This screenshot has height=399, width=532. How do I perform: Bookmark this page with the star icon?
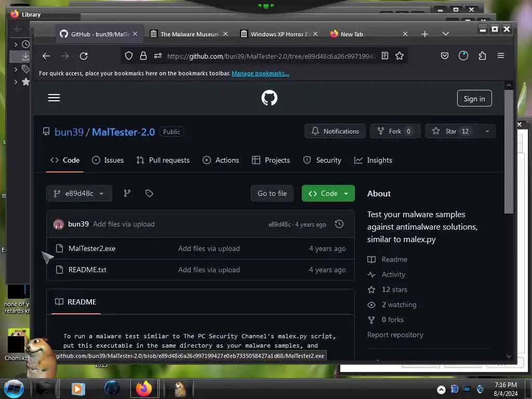[x=400, y=56]
